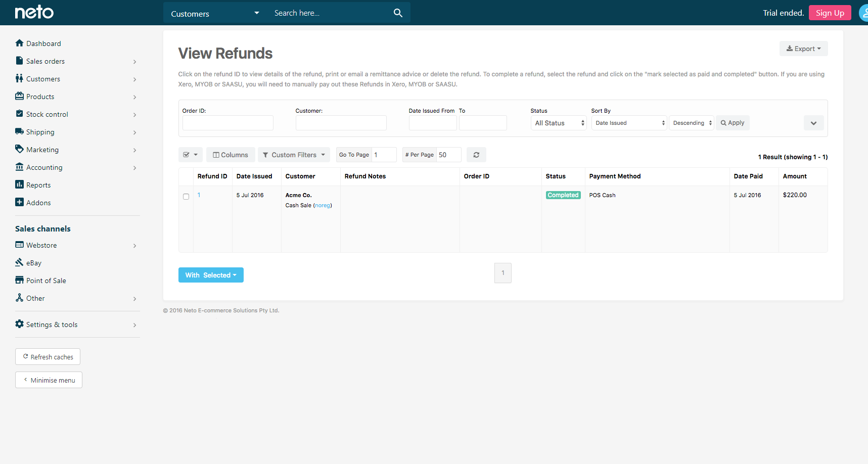This screenshot has width=868, height=464.
Task: Click the Stock control clipboard icon
Action: (x=19, y=114)
